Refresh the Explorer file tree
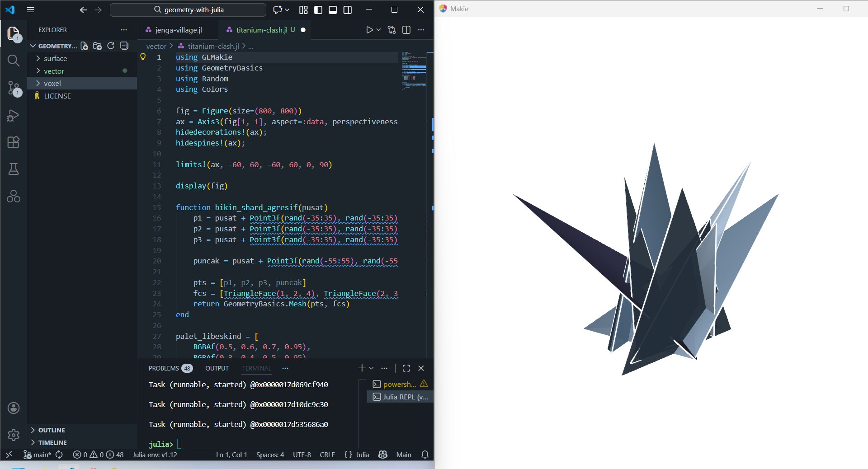 tap(111, 46)
